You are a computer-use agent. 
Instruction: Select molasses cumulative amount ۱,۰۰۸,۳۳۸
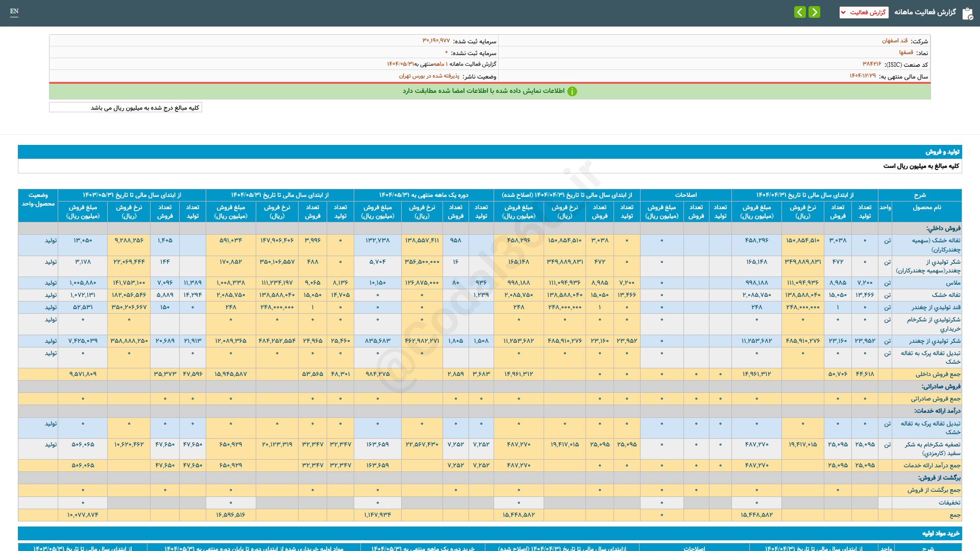231,283
